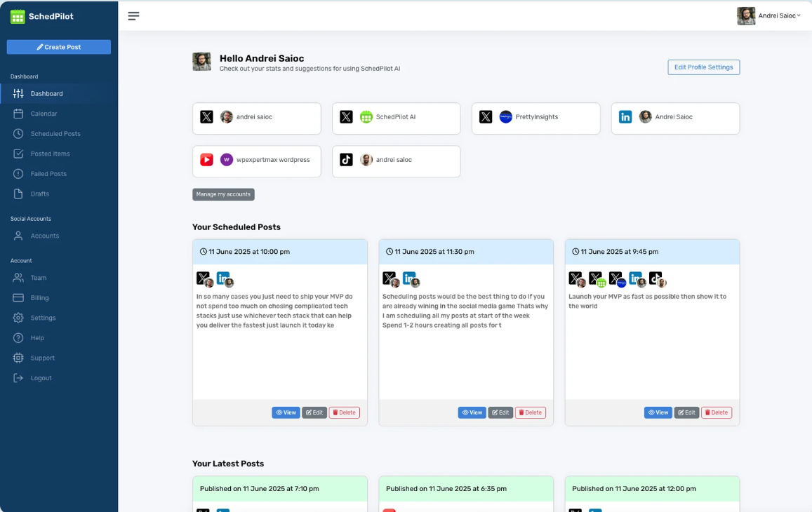Click the LinkedIn icon for Andrei Saioc account
The image size is (812, 512).
coord(625,117)
